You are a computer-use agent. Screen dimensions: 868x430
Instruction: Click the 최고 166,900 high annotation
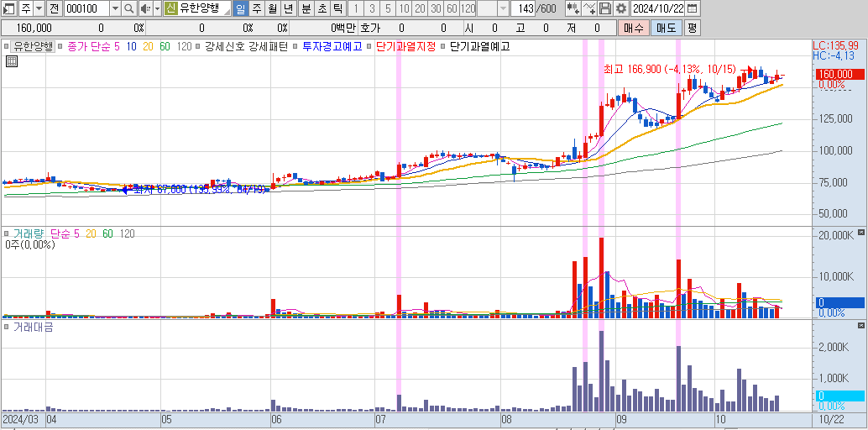coord(670,69)
